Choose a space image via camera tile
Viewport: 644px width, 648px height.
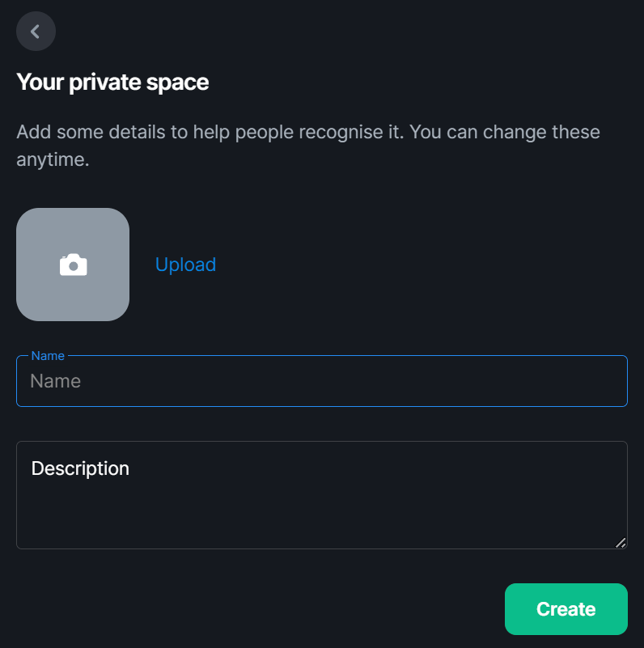73,265
